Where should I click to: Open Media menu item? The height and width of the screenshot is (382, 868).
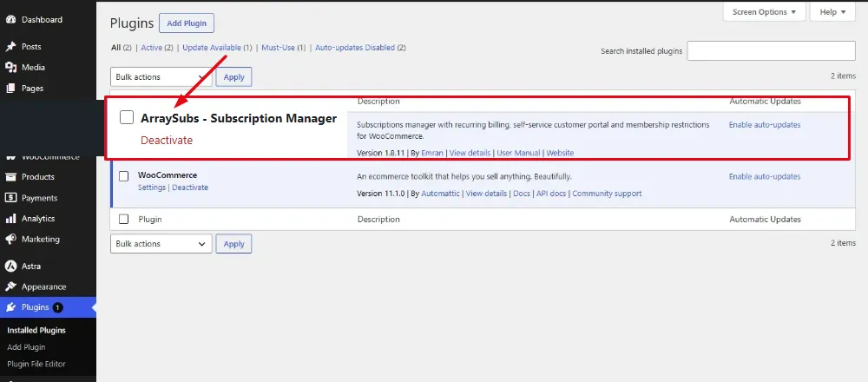pyautogui.click(x=33, y=67)
